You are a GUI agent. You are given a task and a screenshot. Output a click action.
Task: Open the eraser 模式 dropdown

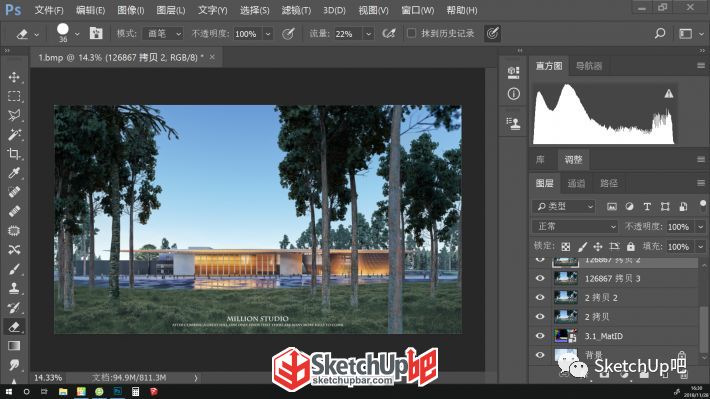pyautogui.click(x=163, y=34)
